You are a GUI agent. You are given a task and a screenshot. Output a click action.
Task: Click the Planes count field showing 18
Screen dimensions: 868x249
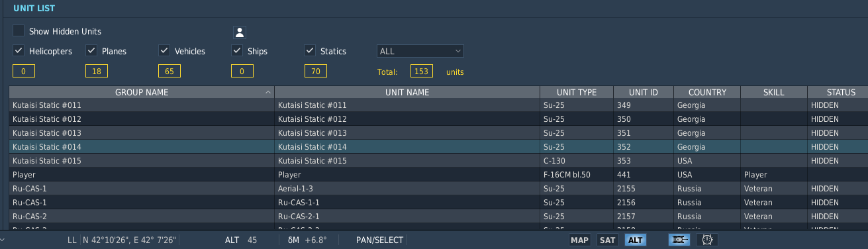97,72
